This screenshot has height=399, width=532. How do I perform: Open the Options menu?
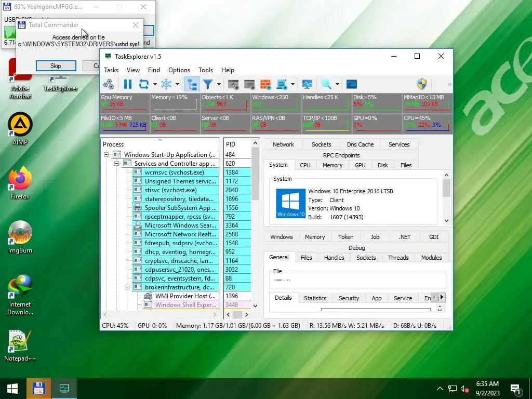179,70
